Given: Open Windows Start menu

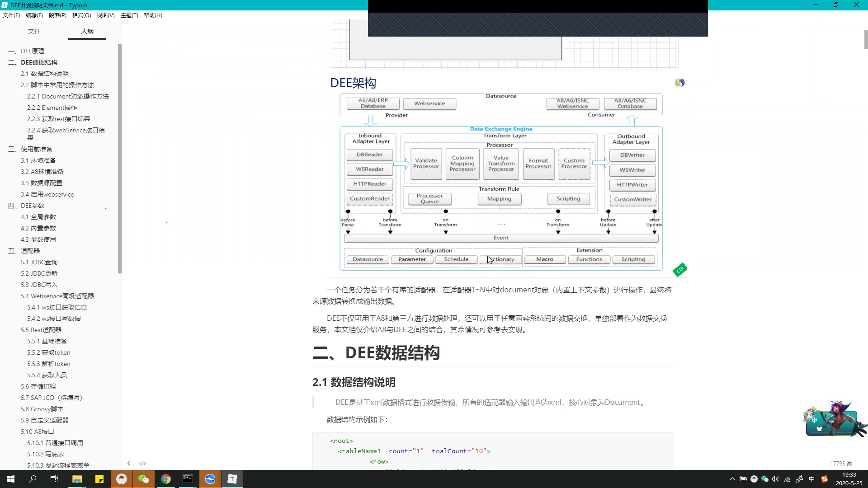Looking at the screenshot, I should tap(11, 479).
